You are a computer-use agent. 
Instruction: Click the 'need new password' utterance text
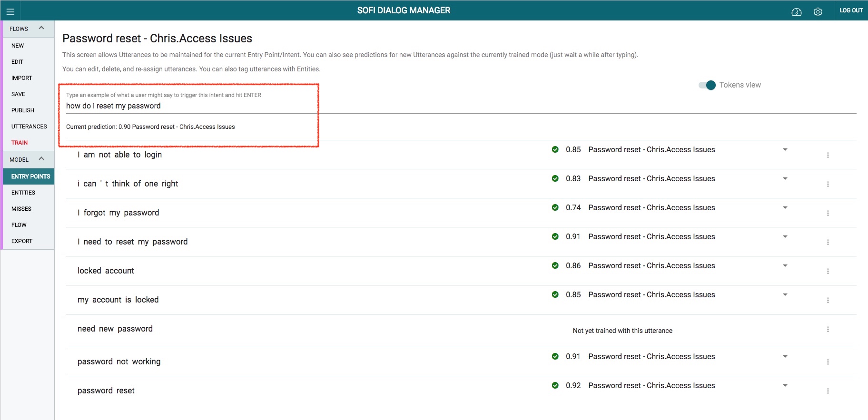[115, 329]
